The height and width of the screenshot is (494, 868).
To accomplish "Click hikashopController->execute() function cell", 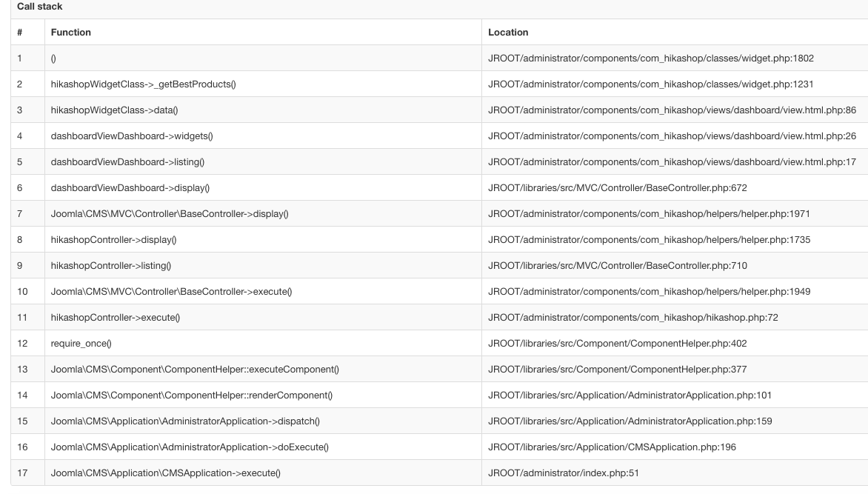I will coord(115,318).
